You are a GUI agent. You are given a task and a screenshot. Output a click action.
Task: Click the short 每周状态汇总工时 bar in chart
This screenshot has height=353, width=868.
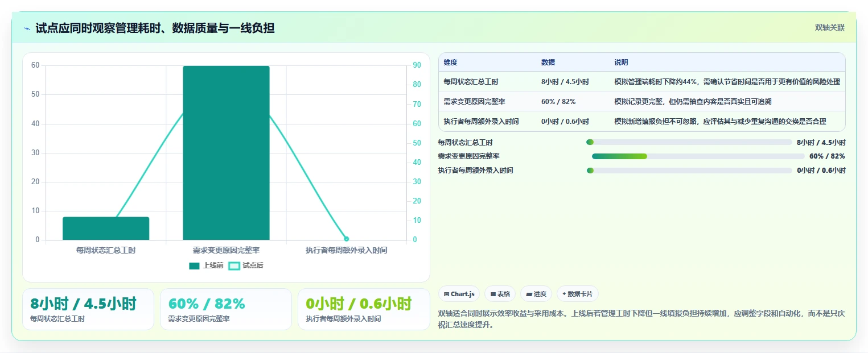pyautogui.click(x=106, y=229)
